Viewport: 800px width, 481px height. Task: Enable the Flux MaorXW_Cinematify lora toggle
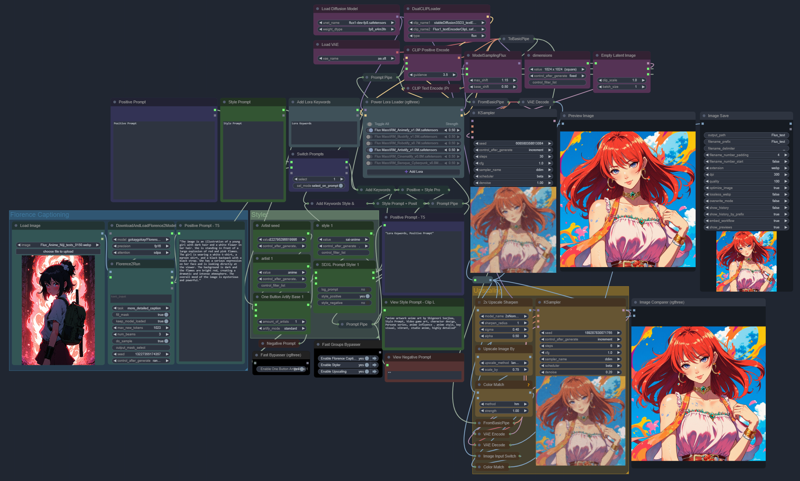coord(370,157)
